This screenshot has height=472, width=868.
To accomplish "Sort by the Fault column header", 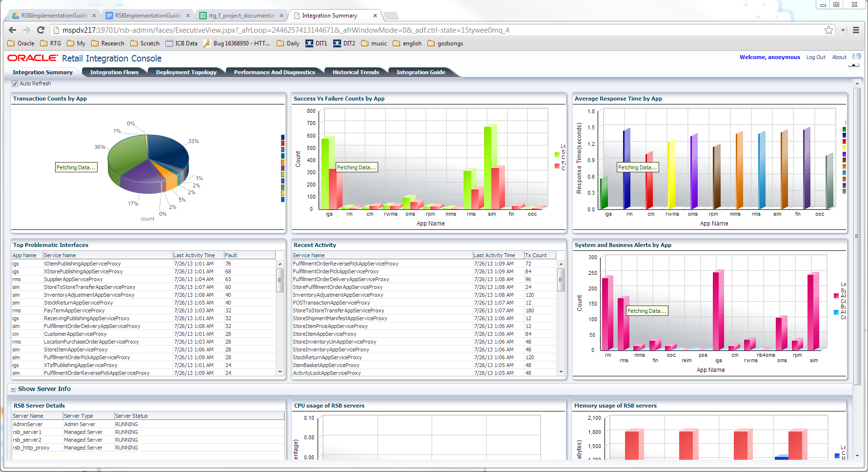I will [249, 255].
